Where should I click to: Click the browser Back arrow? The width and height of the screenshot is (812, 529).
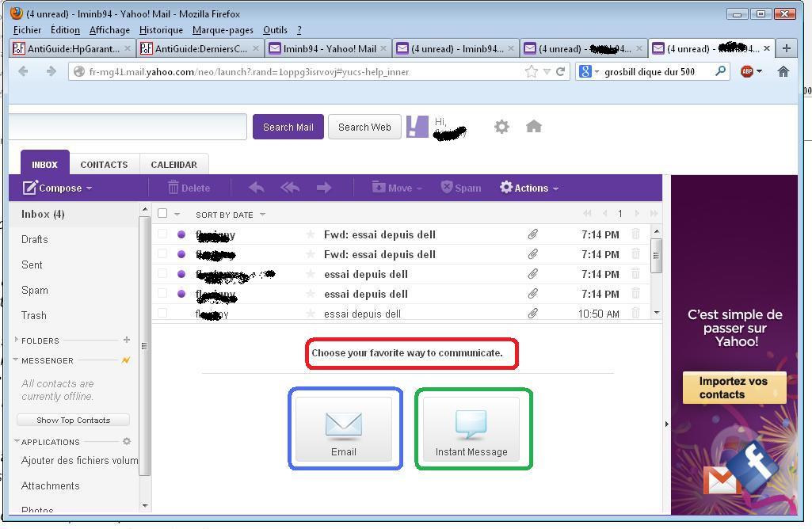click(23, 71)
